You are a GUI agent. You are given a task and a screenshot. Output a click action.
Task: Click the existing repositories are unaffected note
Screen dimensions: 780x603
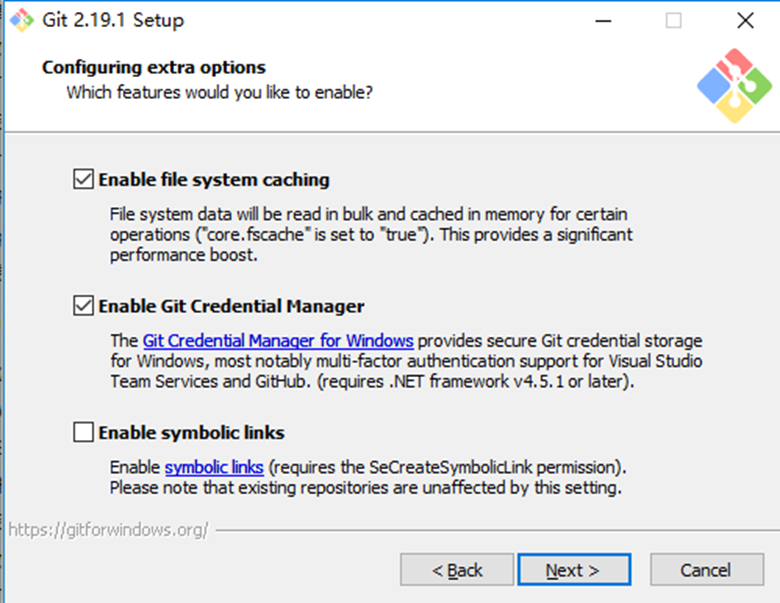365,489
